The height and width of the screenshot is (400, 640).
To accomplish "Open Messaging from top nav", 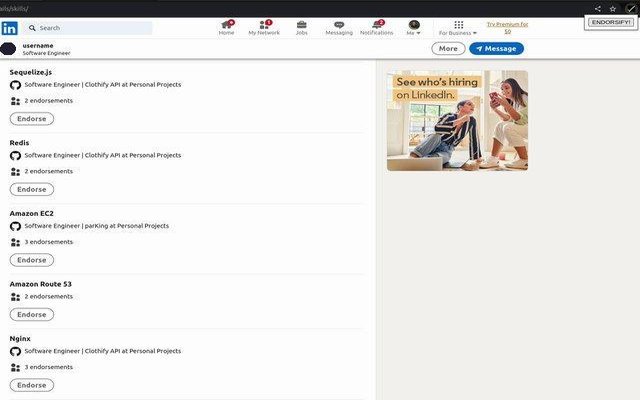I will pos(339,28).
